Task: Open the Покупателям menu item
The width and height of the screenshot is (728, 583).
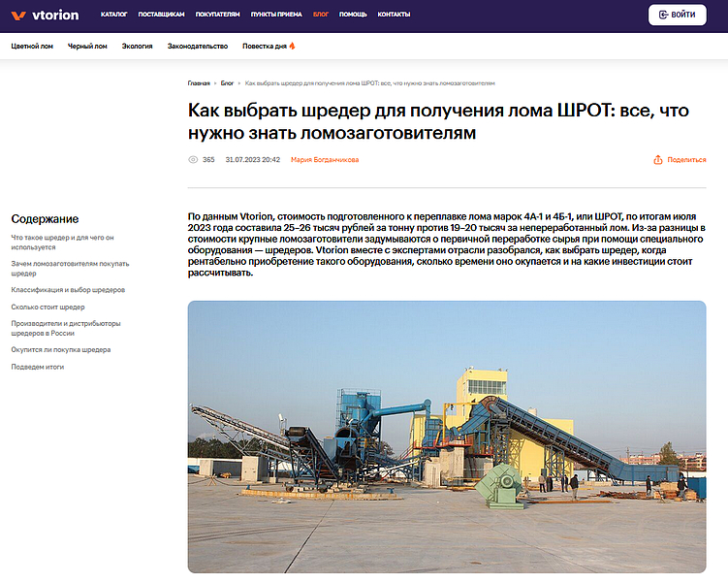Action: (x=217, y=15)
